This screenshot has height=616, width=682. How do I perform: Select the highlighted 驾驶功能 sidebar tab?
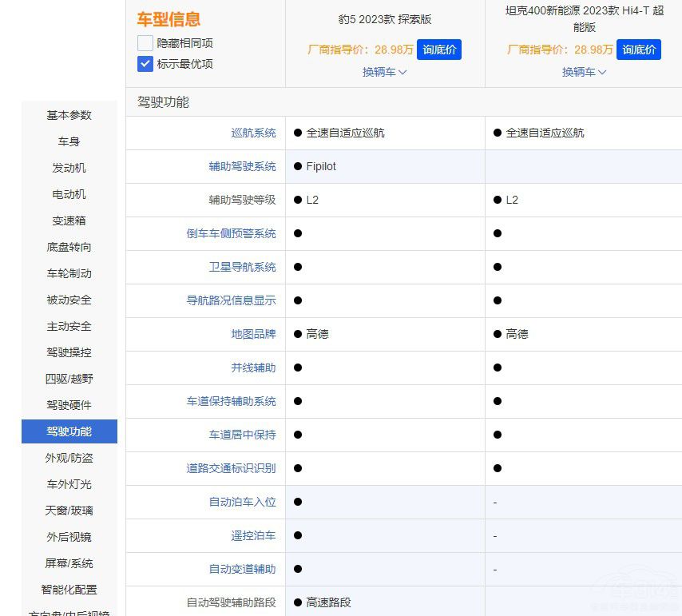click(69, 431)
